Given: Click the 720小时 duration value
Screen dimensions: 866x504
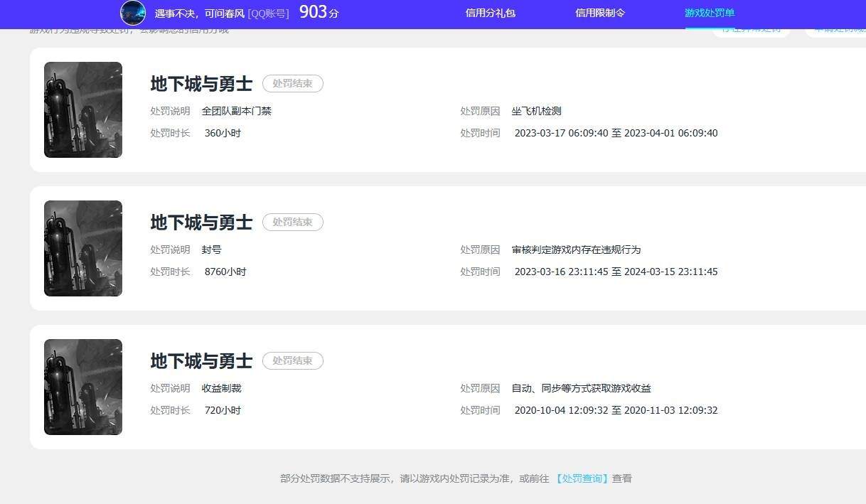Looking at the screenshot, I should (x=223, y=410).
